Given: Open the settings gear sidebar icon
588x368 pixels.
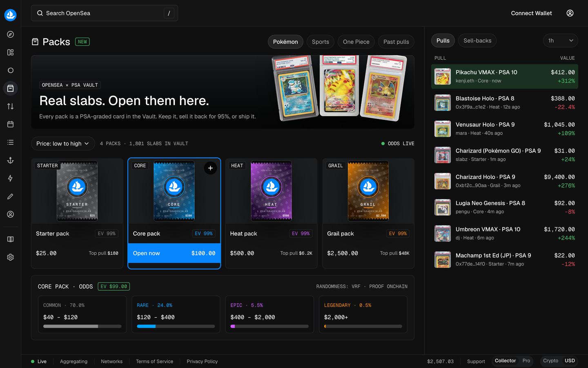Looking at the screenshot, I should (11, 257).
